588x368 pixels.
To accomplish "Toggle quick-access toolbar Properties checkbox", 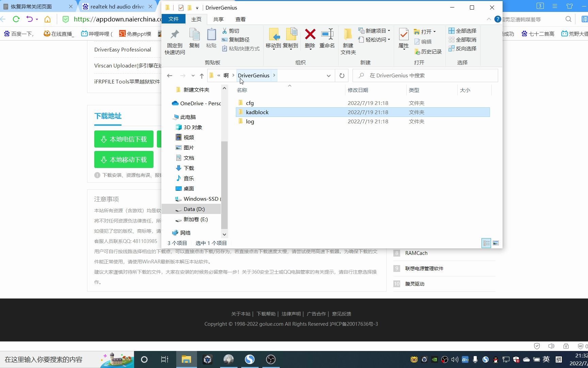I will pos(181,7).
